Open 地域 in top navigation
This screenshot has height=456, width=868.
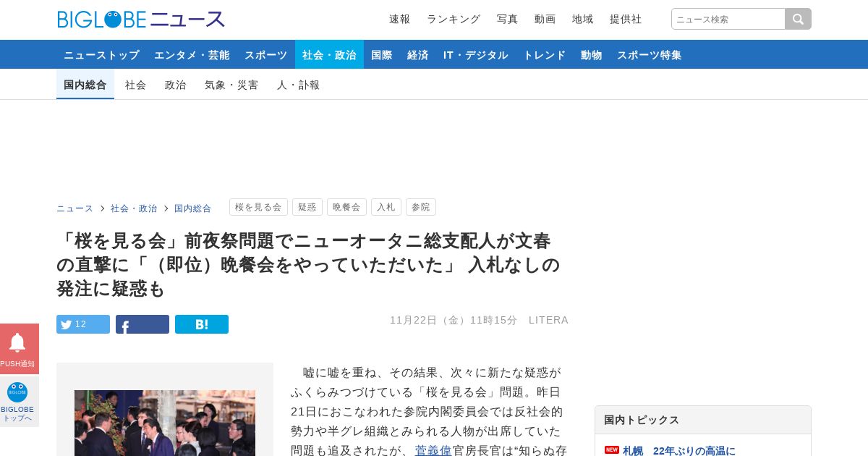583,19
